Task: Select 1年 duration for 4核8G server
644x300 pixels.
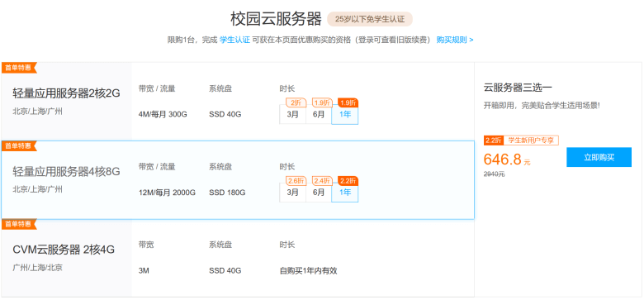Action: point(345,193)
